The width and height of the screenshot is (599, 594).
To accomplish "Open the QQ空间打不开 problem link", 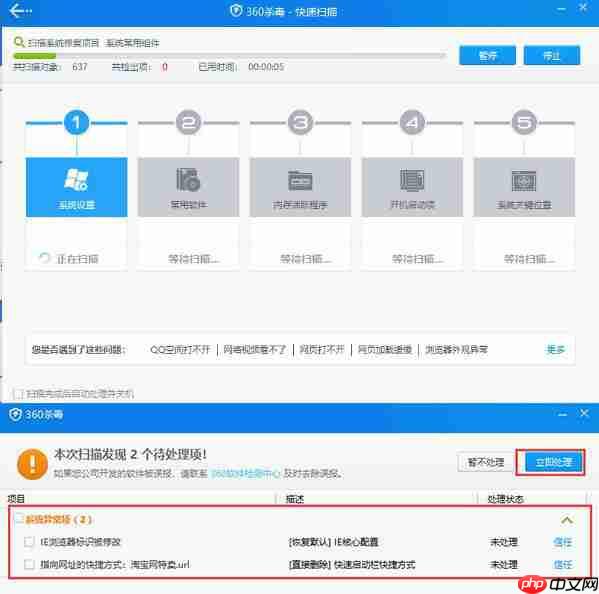I will pos(180,349).
